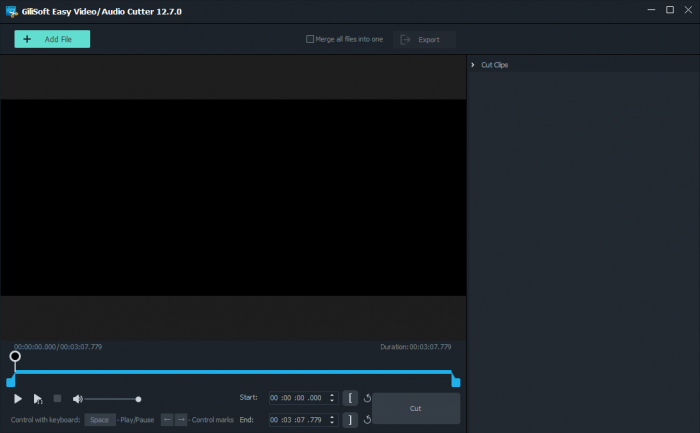This screenshot has width=700, height=433.
Task: Click the Start time input field
Action: click(297, 398)
